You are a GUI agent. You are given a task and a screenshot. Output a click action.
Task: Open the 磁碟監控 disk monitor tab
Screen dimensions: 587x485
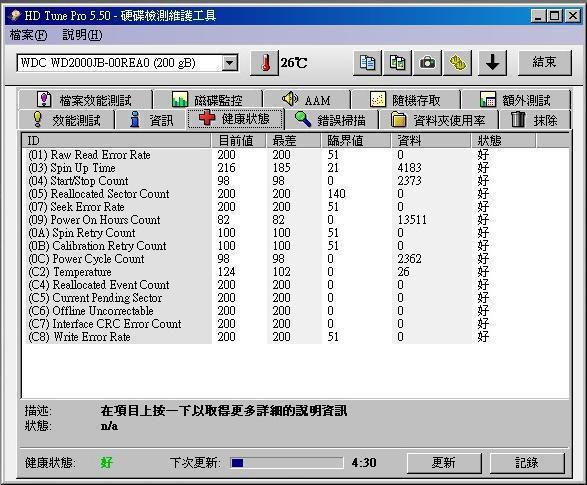coord(208,100)
